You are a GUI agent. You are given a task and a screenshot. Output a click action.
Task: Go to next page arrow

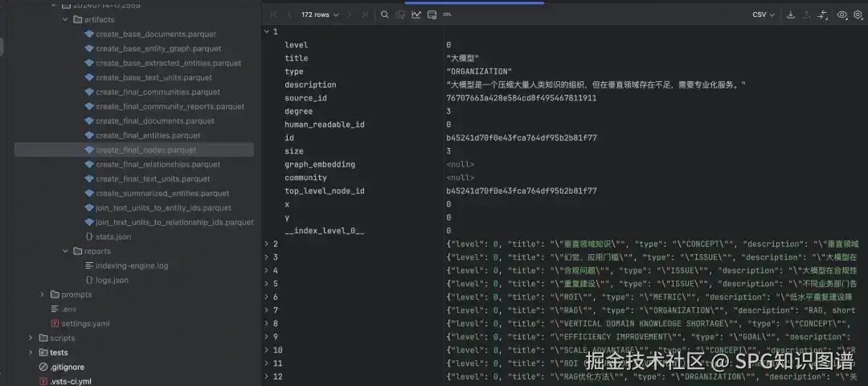tap(349, 15)
